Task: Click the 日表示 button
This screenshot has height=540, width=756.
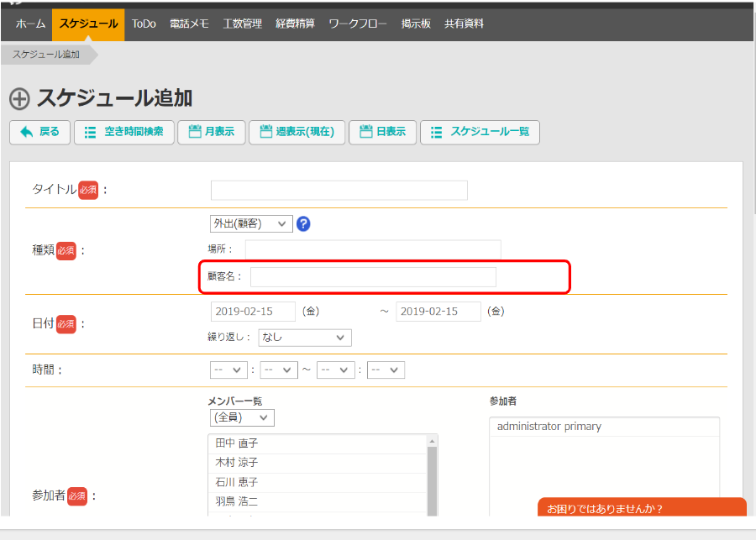Action: point(383,132)
